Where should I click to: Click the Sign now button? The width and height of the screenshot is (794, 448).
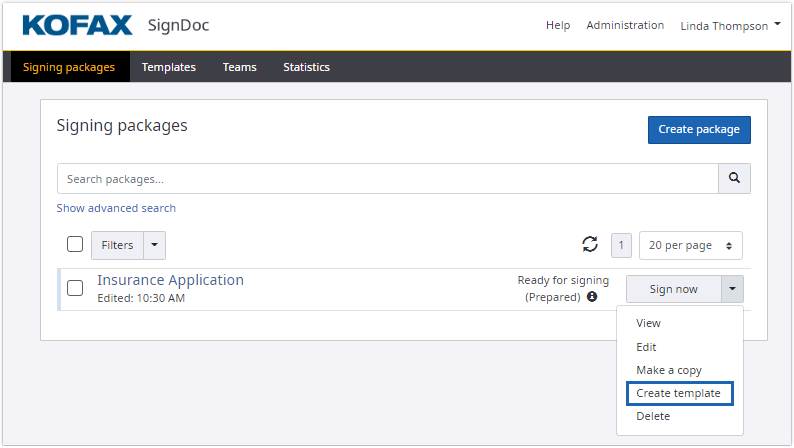(673, 289)
